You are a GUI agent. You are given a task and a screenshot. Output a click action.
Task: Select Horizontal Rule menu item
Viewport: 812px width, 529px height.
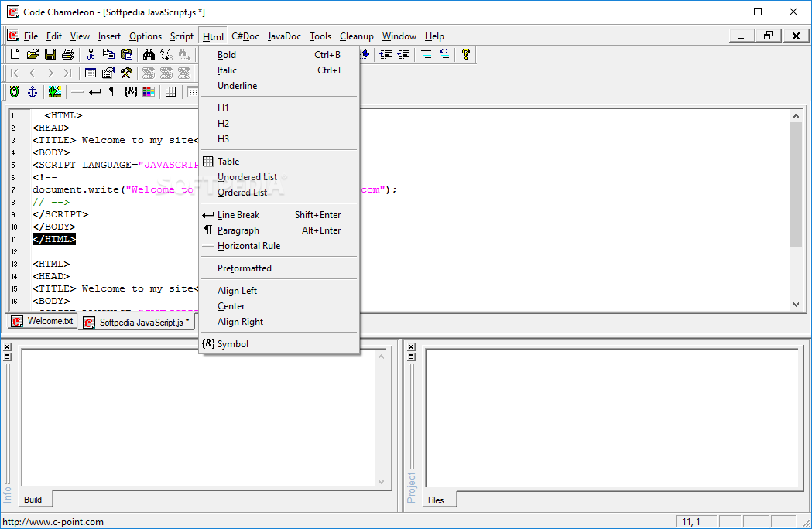(x=279, y=245)
